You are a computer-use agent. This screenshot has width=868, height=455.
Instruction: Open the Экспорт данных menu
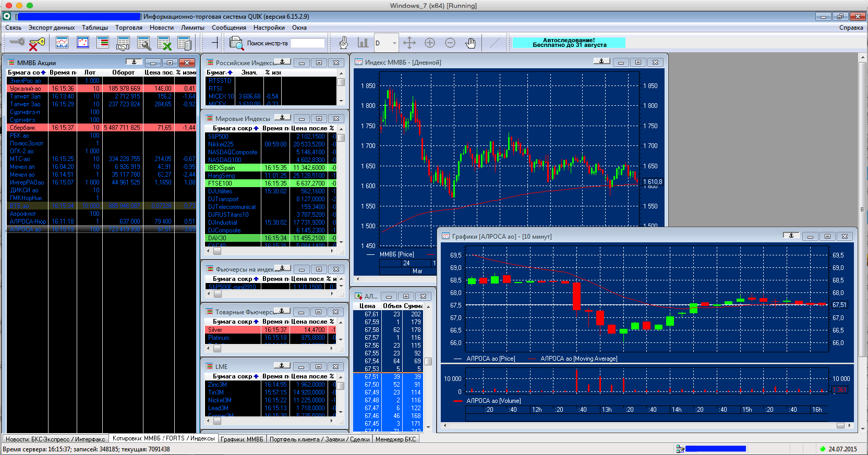click(x=52, y=28)
